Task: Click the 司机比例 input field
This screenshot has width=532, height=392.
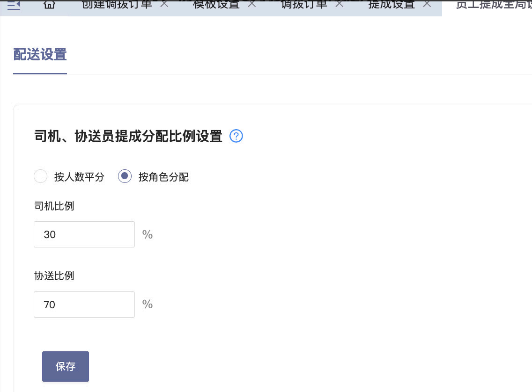Action: 84,234
